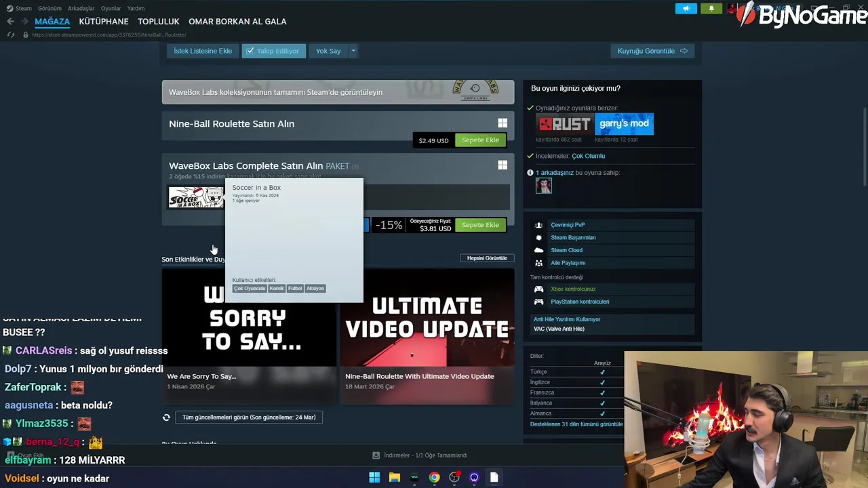Click the Windows platform icon for Nine-Ball Roulette
This screenshot has width=868, height=488.
coord(502,123)
